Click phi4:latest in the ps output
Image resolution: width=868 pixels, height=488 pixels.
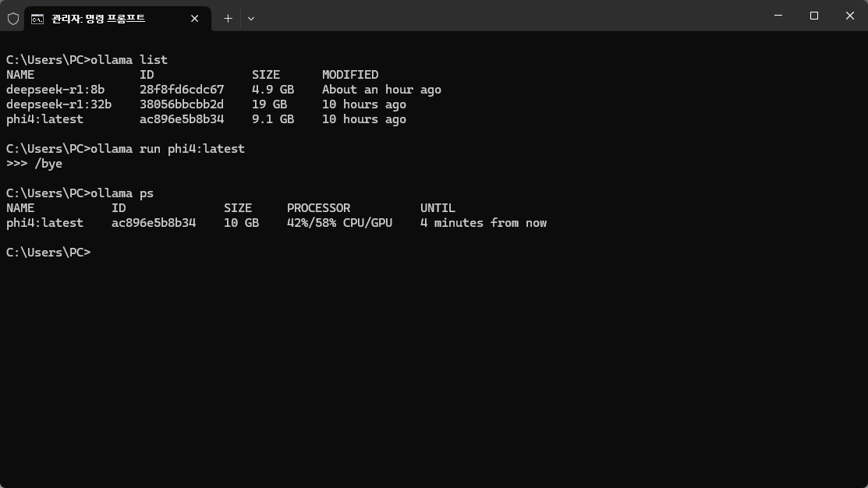tap(44, 223)
